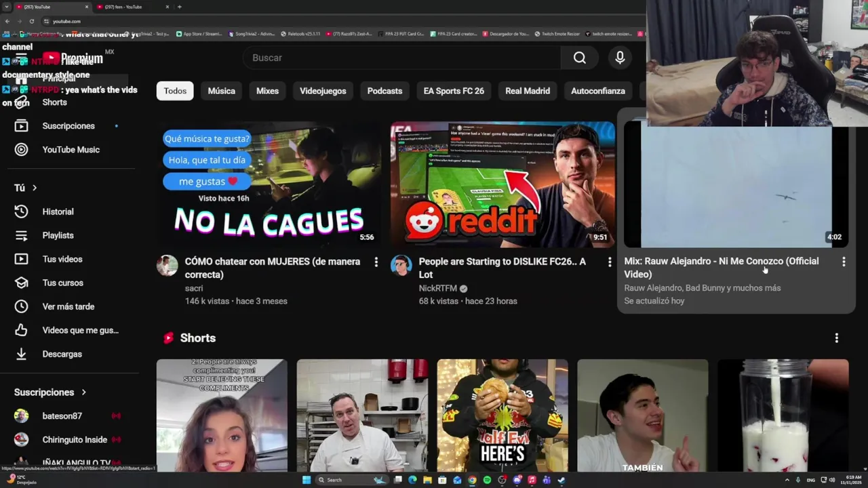Viewport: 868px width, 488px height.
Task: Open File Explorer from the taskbar
Action: 427,480
